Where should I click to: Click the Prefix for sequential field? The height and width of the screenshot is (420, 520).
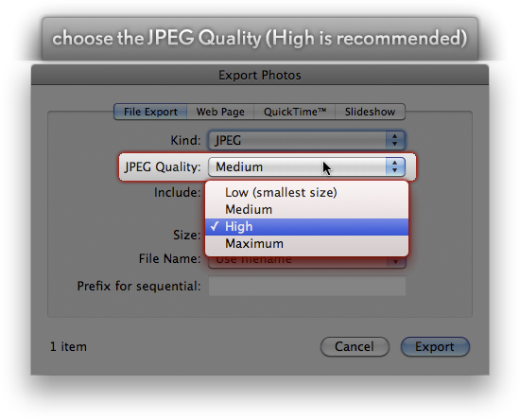point(307,286)
